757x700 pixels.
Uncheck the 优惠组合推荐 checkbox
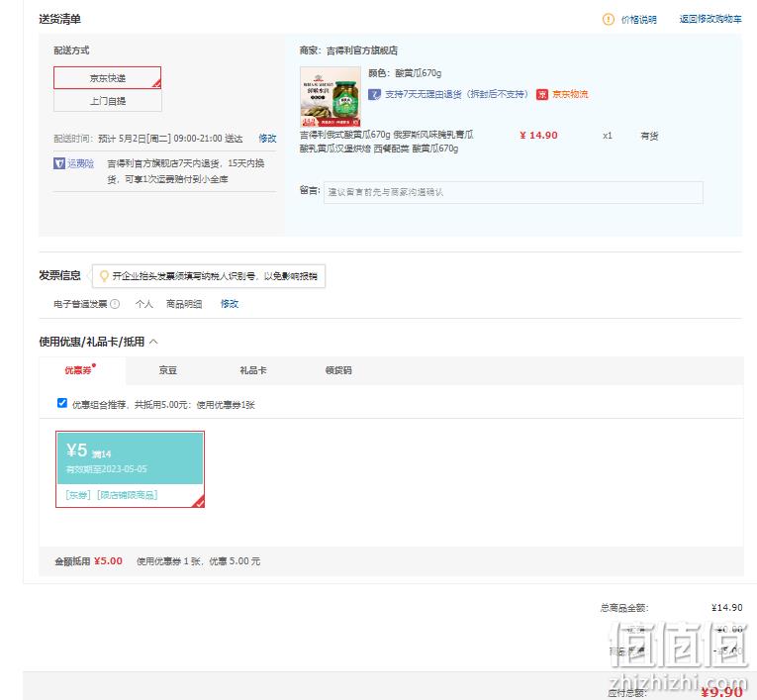click(x=61, y=403)
